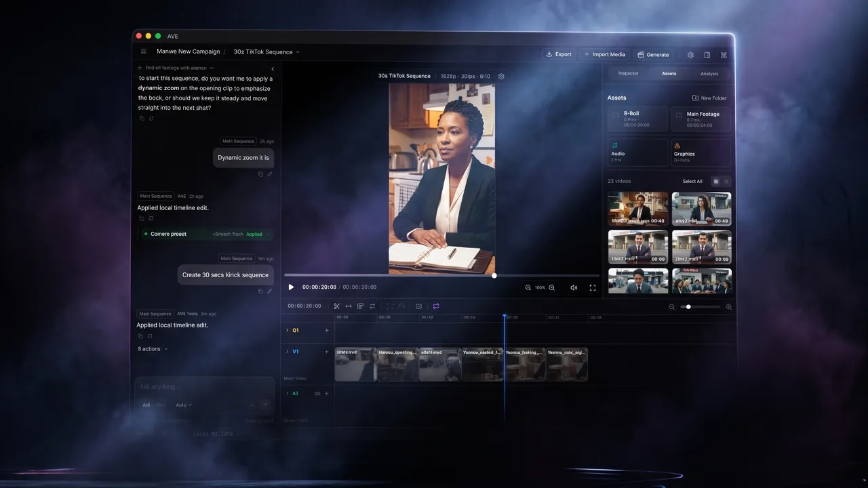The height and width of the screenshot is (488, 868).
Task: Click Select All videos
Action: pyautogui.click(x=692, y=182)
